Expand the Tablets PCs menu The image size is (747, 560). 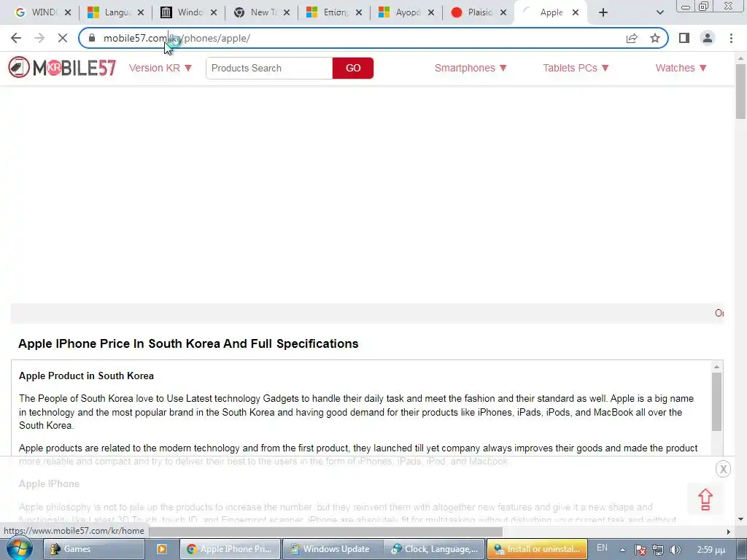pos(576,68)
